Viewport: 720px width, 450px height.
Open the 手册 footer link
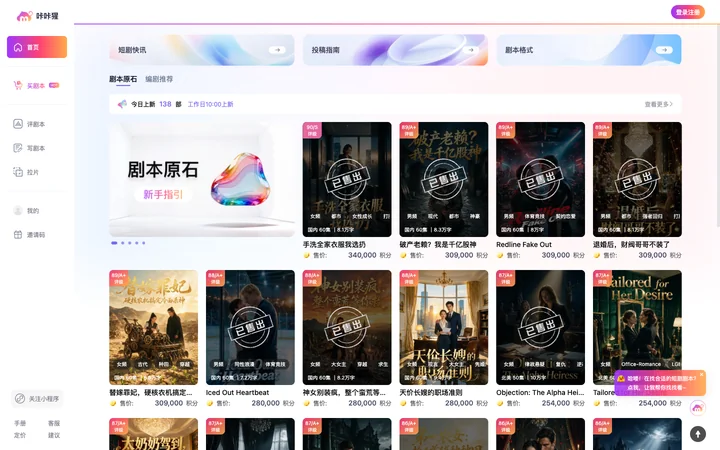(20, 423)
